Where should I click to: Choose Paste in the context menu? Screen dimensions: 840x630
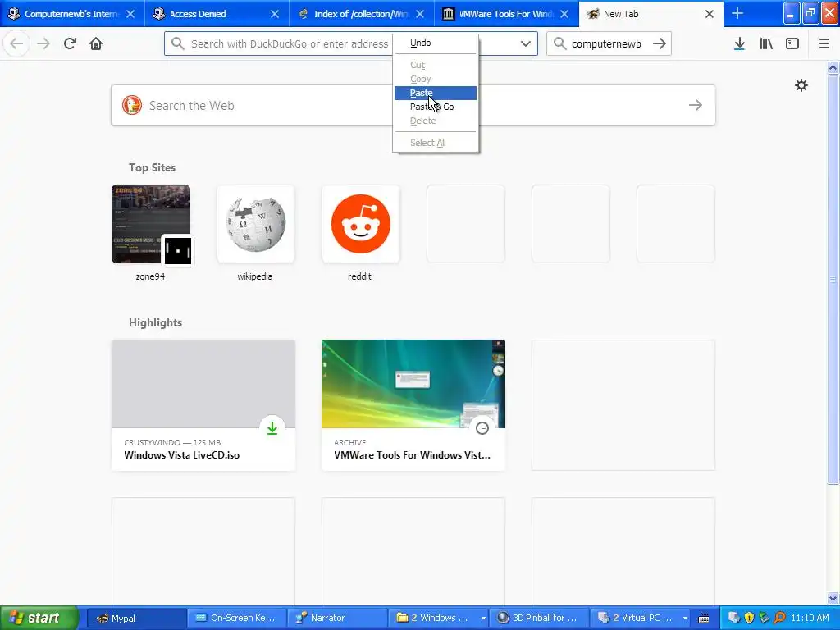pyautogui.click(x=436, y=93)
